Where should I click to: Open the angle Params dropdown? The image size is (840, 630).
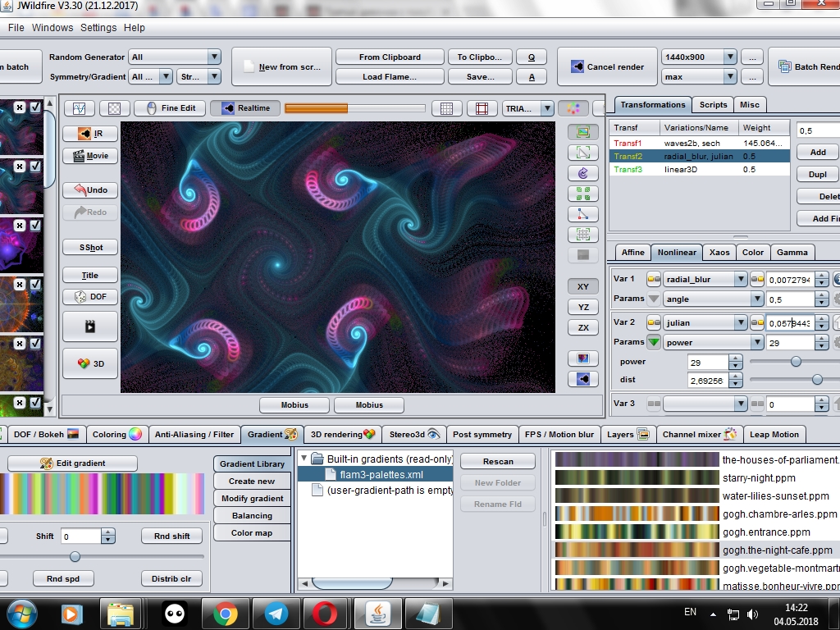tap(713, 299)
